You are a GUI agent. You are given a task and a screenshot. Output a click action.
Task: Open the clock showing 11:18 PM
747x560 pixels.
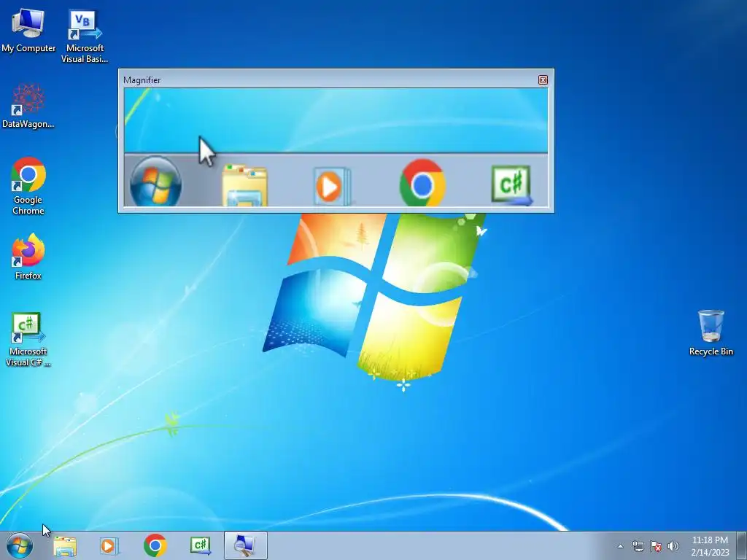pos(710,546)
